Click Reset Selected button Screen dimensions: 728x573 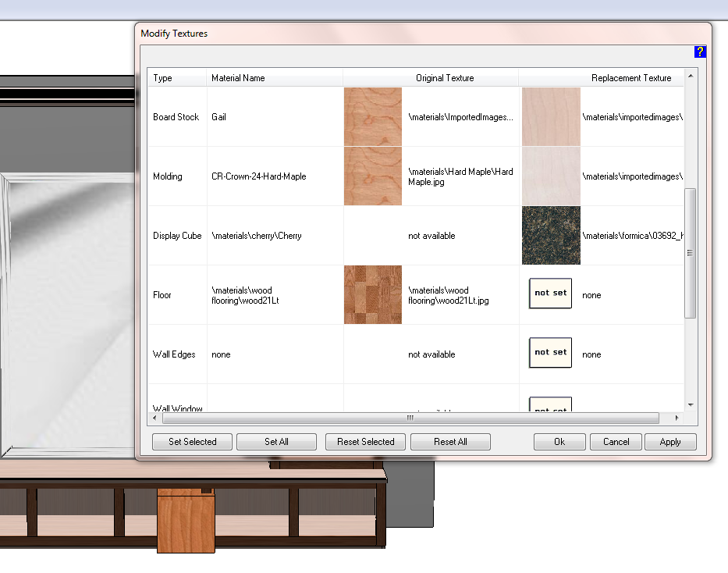click(x=365, y=442)
